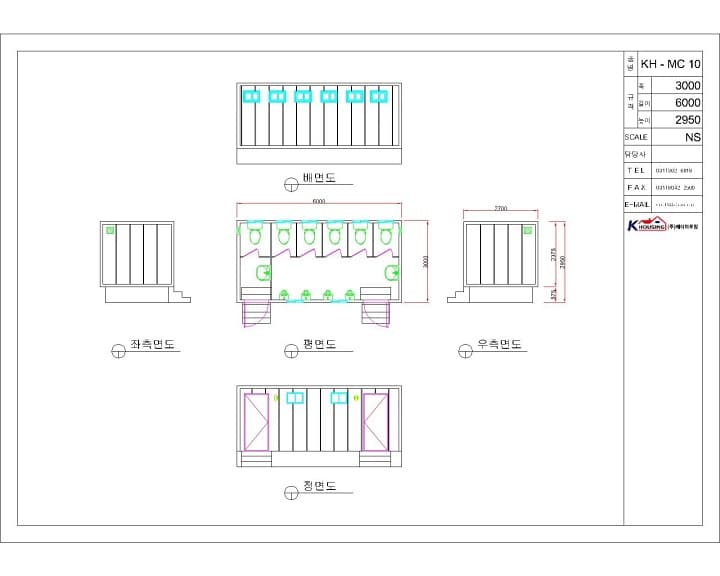This screenshot has width=720, height=576.
Task: Click the 2950 height value in the title block
Action: (x=687, y=120)
